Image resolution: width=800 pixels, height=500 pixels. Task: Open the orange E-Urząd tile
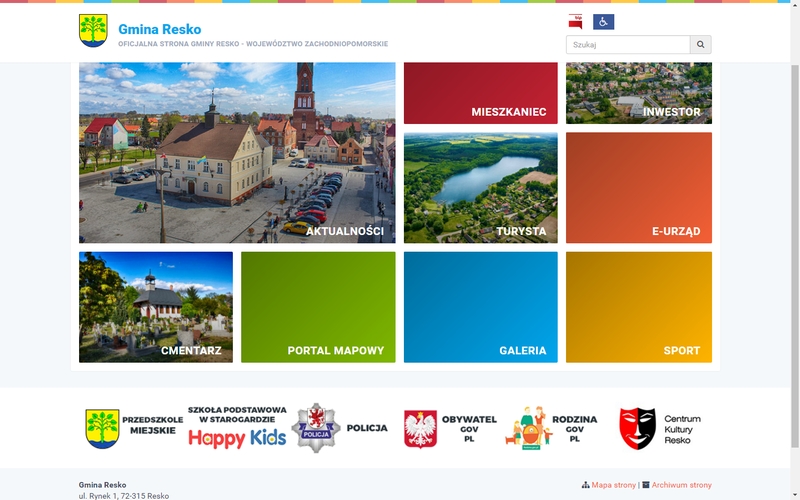[x=639, y=188]
